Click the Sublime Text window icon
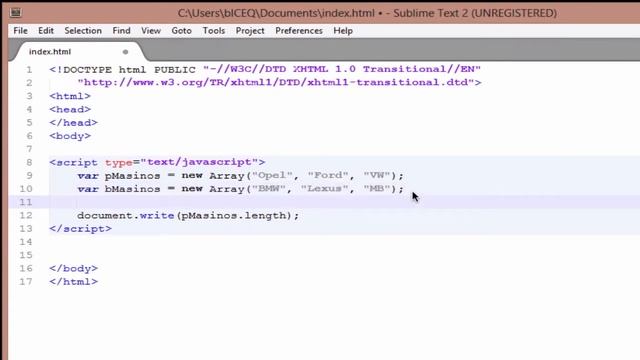Viewport: 640px width, 360px height. [x=16, y=13]
